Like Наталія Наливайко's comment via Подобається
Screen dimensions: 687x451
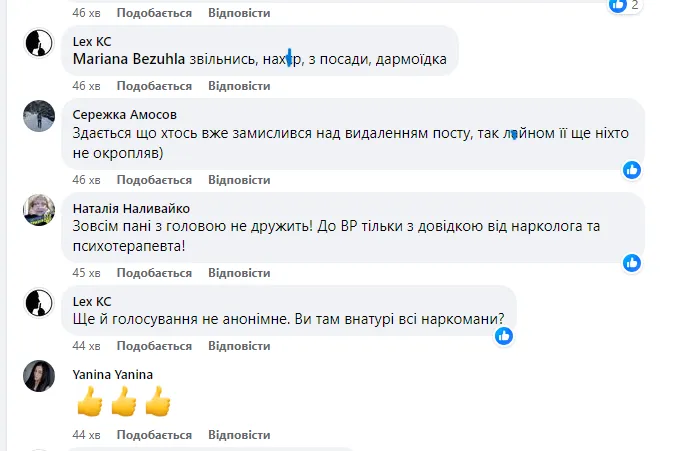coord(154,273)
